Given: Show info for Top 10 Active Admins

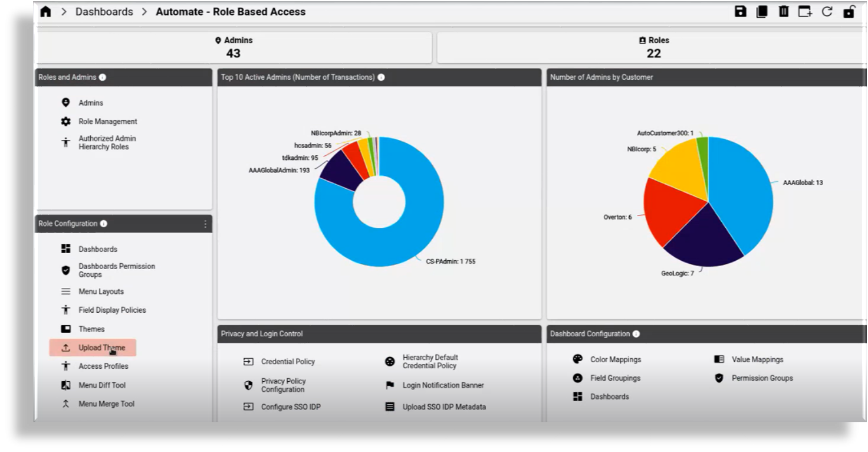Looking at the screenshot, I should click(381, 77).
